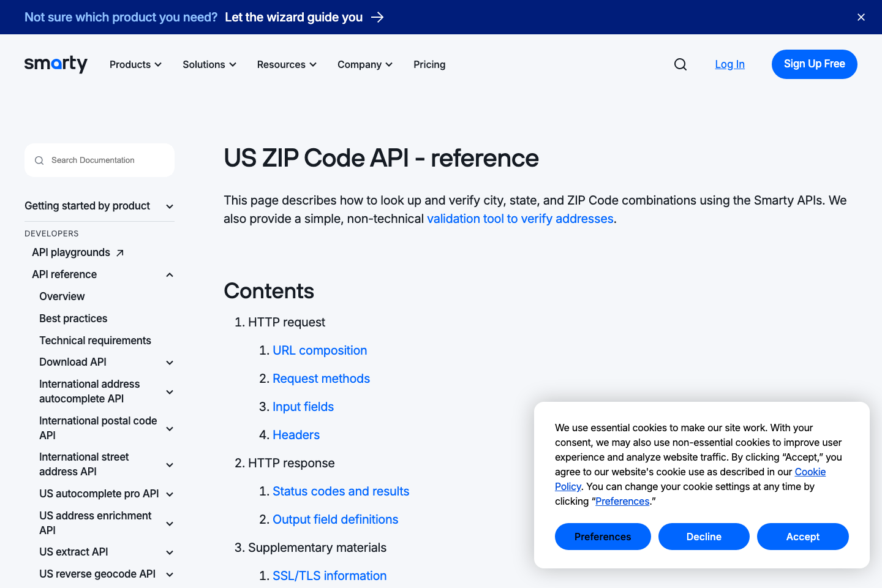Dismiss the wizard promo banner with the X

pyautogui.click(x=861, y=17)
